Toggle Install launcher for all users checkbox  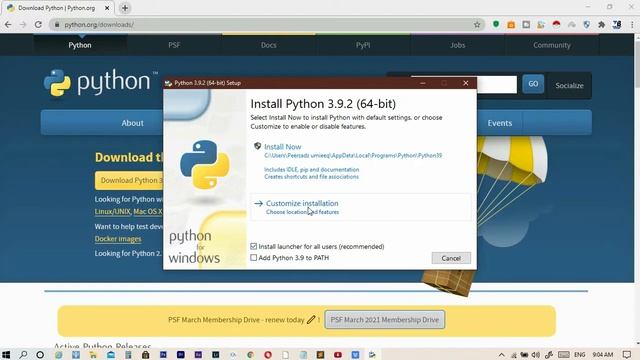click(253, 246)
